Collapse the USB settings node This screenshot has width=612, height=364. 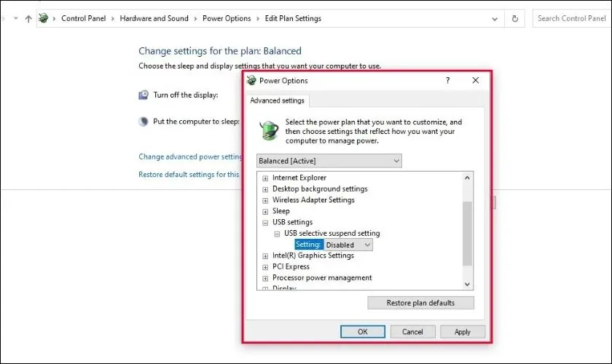coord(265,223)
